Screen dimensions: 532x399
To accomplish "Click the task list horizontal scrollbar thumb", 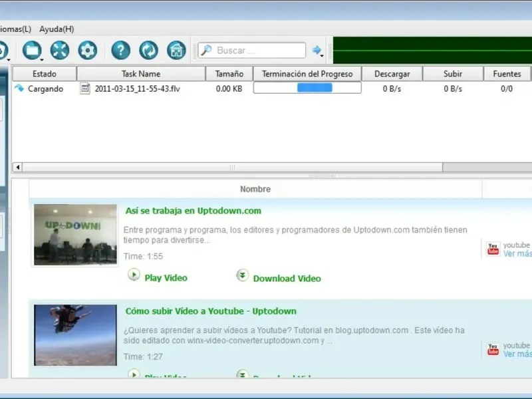I will click(232, 167).
